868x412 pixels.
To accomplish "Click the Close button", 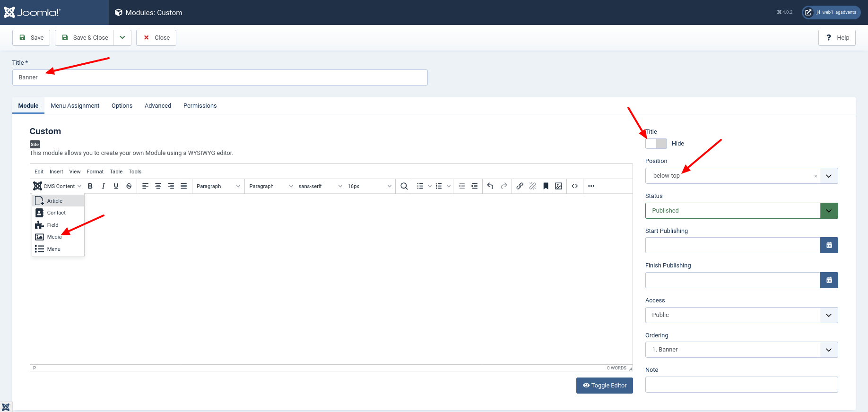I will tap(156, 38).
